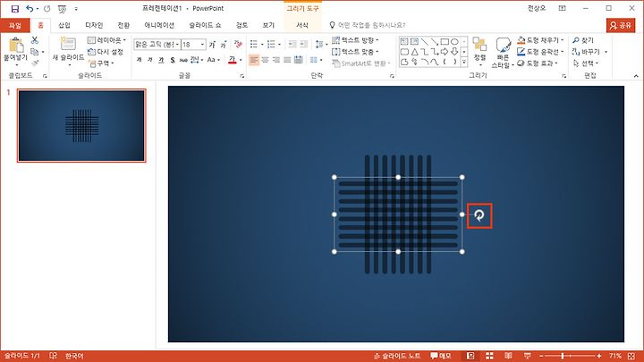This screenshot has width=644, height=362.
Task: Select the triangle shape in the gallery
Action: click(414, 52)
